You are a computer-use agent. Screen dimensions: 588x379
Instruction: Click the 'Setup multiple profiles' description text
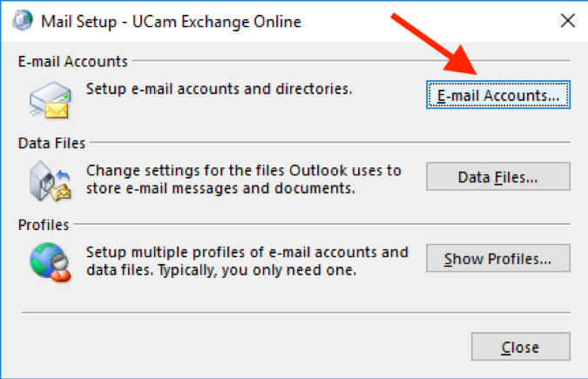click(247, 261)
